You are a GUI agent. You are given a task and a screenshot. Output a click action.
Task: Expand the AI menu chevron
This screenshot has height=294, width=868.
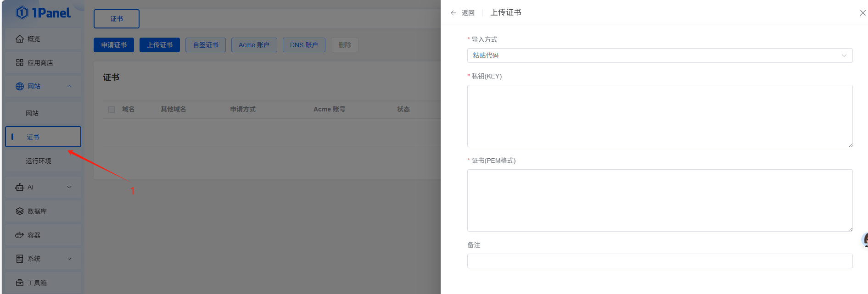(69, 187)
